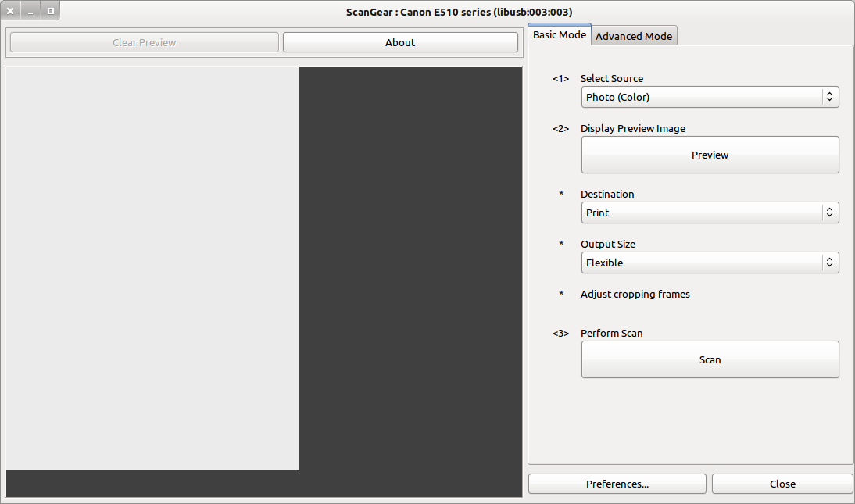Minimize the ScanGear window

pyautogui.click(x=30, y=11)
